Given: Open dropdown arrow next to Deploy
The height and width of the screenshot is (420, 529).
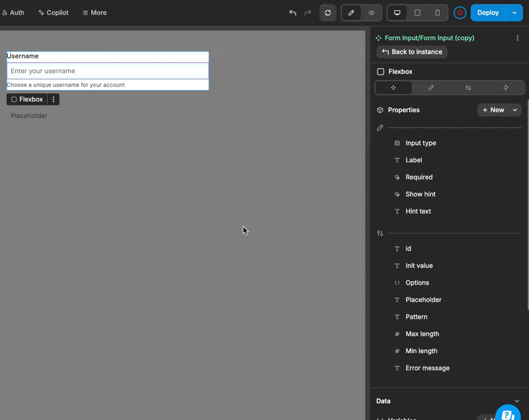Looking at the screenshot, I should pos(514,13).
